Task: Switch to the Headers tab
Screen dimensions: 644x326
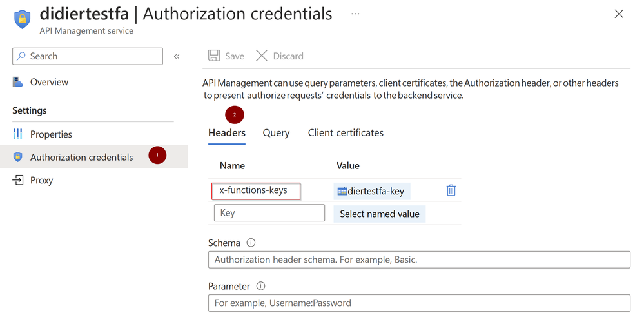Action: [227, 133]
